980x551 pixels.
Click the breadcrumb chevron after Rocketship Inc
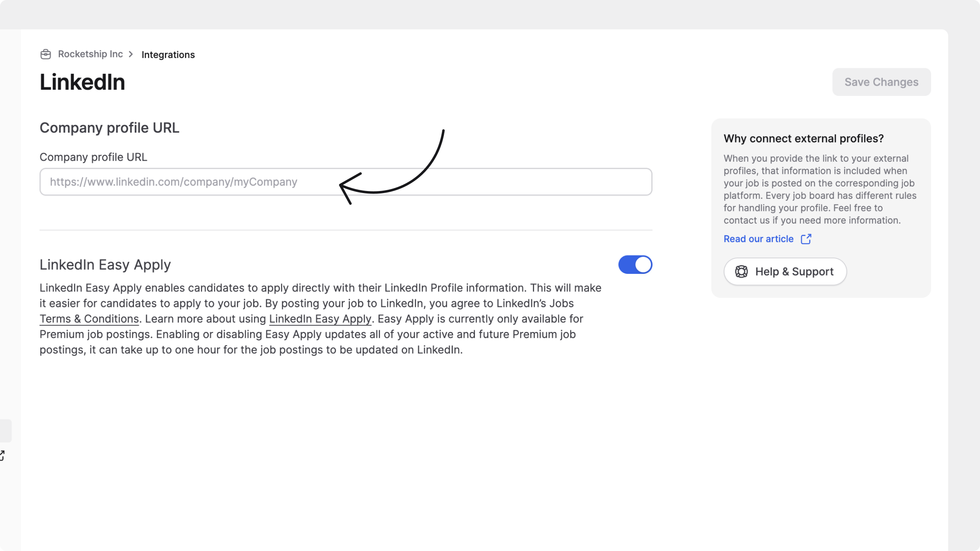pyautogui.click(x=131, y=54)
